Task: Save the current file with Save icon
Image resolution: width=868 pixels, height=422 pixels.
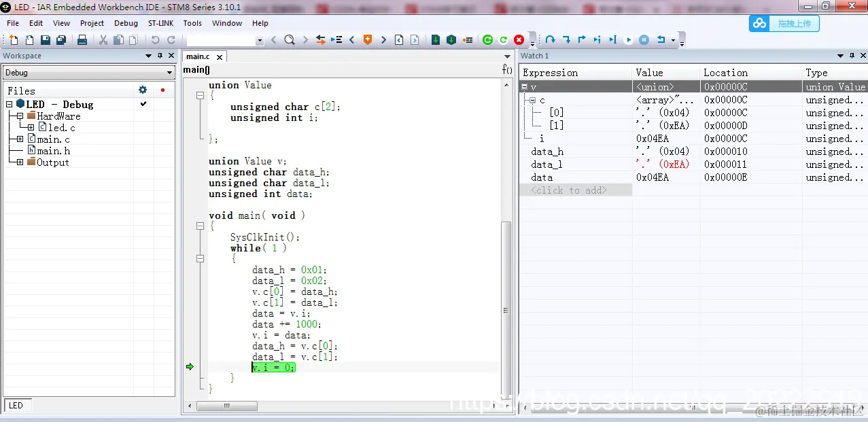Action: point(45,40)
